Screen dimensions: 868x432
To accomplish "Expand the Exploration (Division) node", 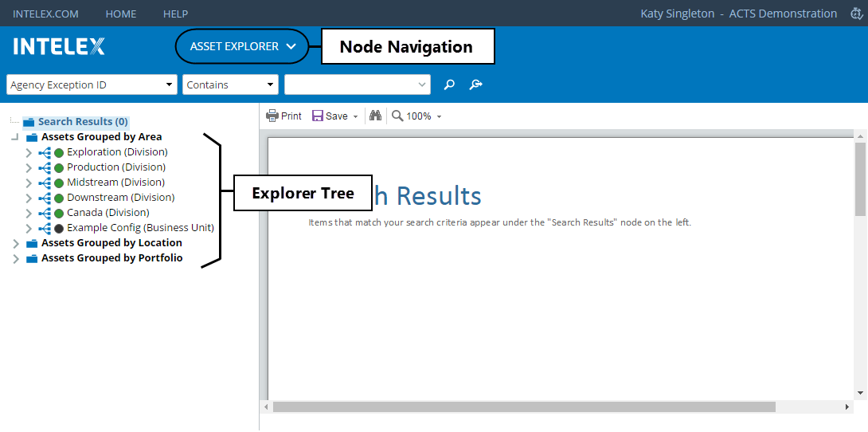I will click(29, 153).
